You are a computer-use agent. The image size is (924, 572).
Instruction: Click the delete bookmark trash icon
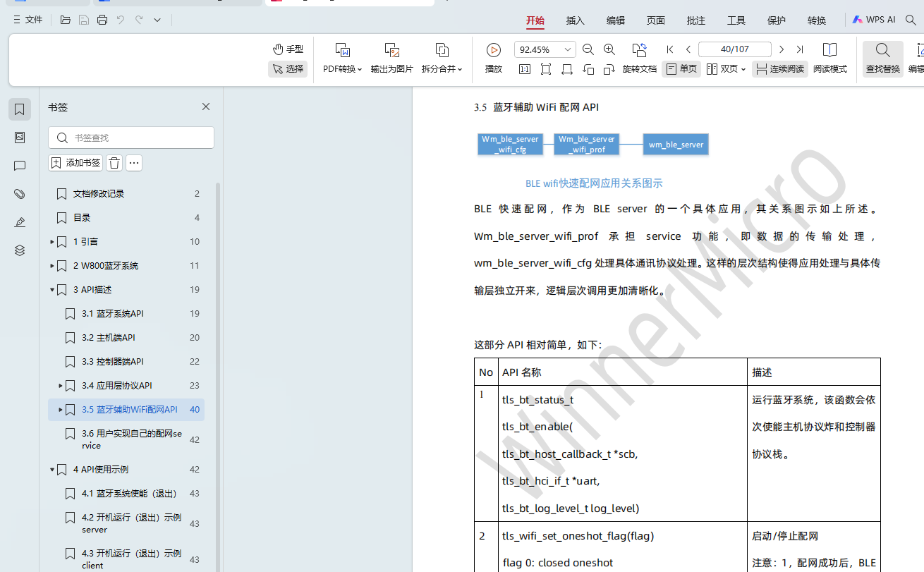[114, 163]
